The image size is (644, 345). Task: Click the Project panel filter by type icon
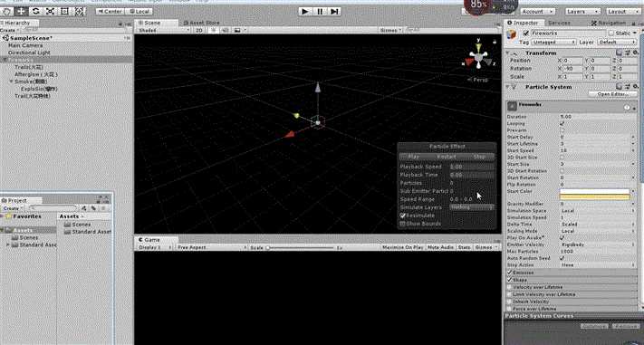(84, 208)
